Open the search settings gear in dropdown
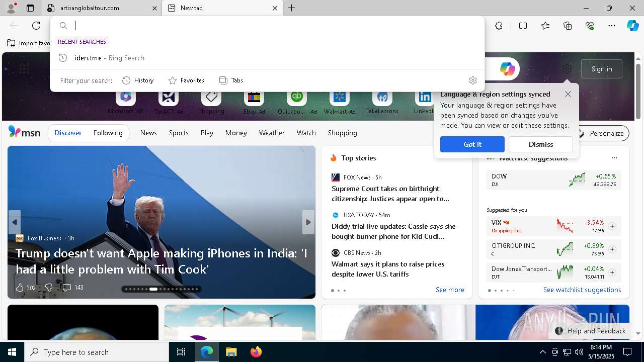Image resolution: width=644 pixels, height=362 pixels. 473,80
